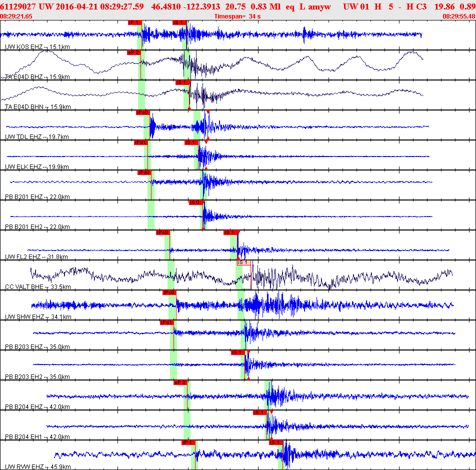Click the pink iS 1 flag on the VALT BHE trace
The width and height of the screenshot is (476, 470).
pos(244,262)
